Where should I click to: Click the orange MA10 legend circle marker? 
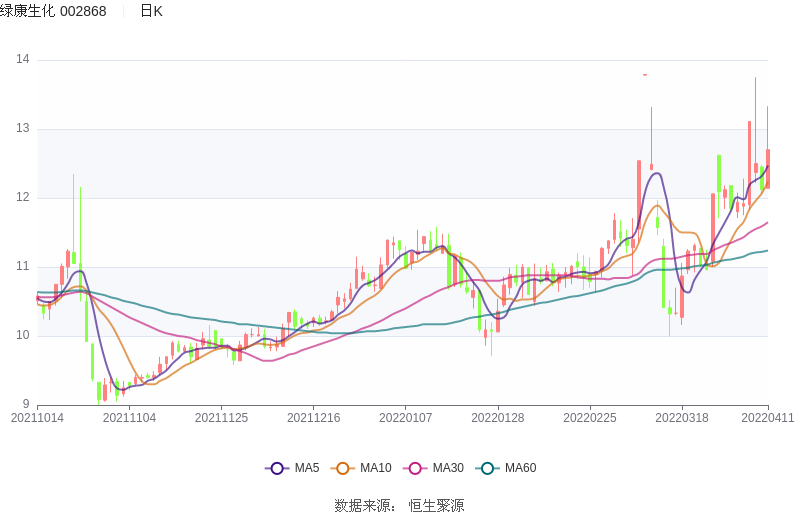pos(343,468)
